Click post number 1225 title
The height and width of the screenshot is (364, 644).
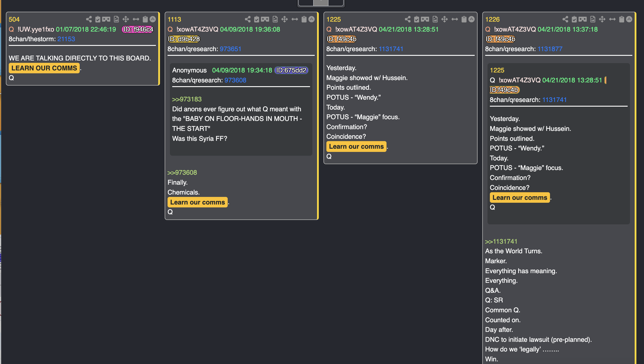tap(333, 19)
